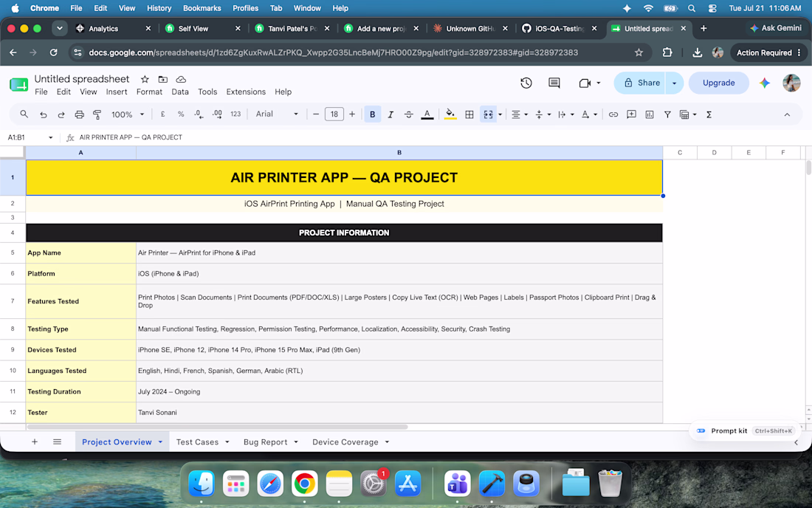The image size is (812, 508).
Task: Select cell with Tanvi Sonani
Action: tap(399, 412)
